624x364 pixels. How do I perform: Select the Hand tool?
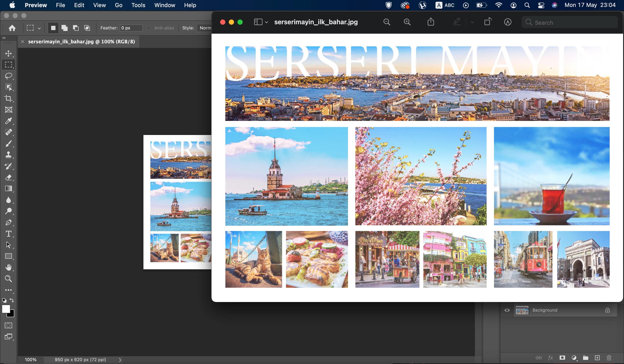(9, 267)
